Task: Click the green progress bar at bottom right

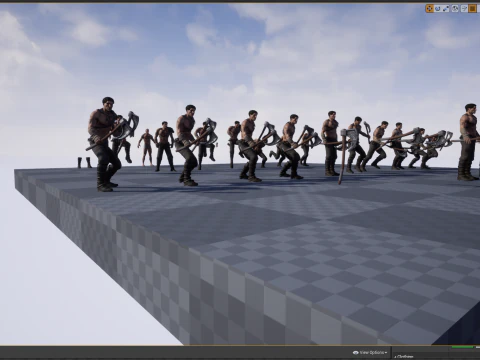Action: click(x=462, y=348)
